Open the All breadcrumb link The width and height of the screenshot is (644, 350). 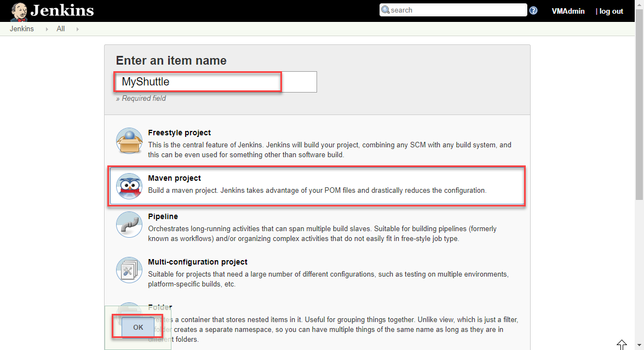60,28
